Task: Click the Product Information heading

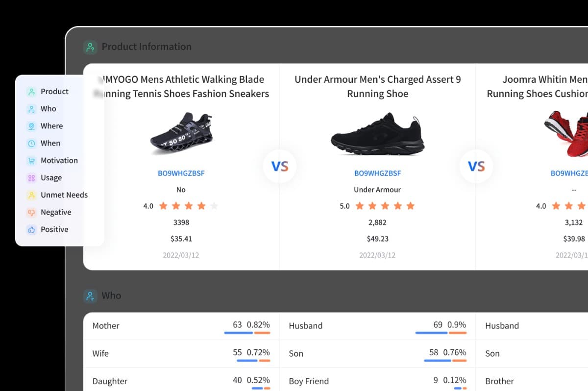Action: point(147,47)
